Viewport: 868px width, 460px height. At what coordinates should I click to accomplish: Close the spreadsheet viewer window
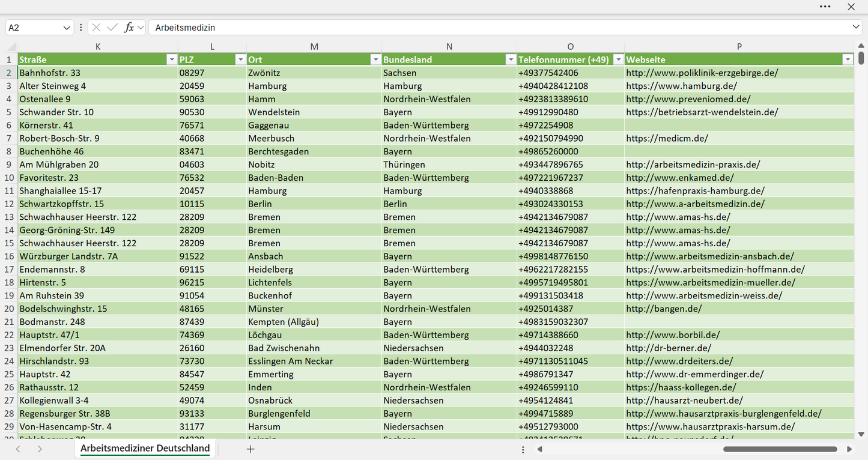tap(851, 7)
